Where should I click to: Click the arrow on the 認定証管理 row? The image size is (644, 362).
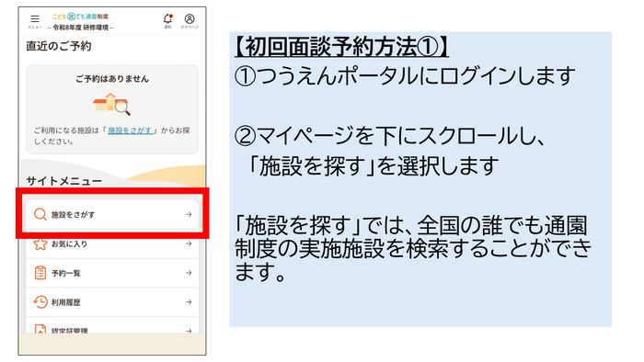189,331
